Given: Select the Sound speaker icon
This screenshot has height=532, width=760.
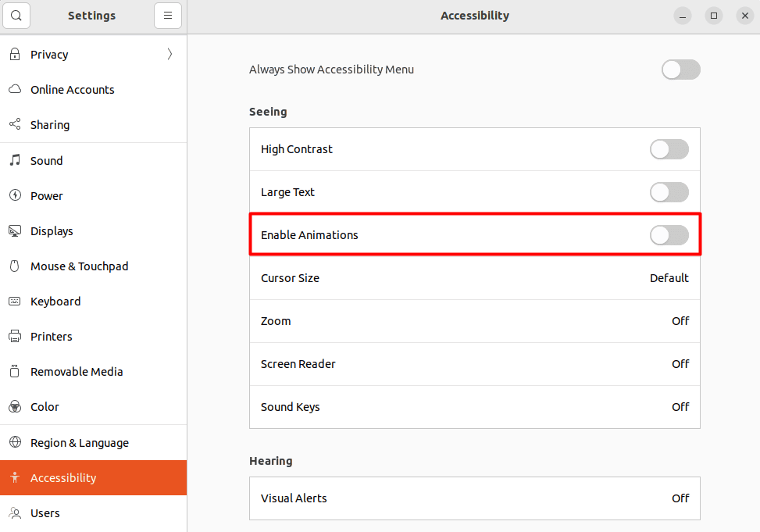Looking at the screenshot, I should point(14,160).
